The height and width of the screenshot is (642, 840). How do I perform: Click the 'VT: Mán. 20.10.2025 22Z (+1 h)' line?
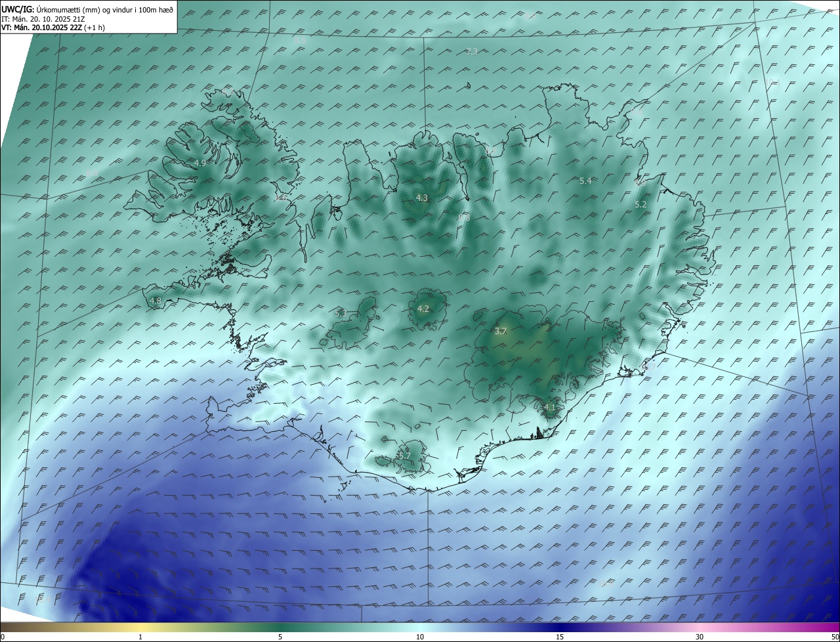[53, 28]
